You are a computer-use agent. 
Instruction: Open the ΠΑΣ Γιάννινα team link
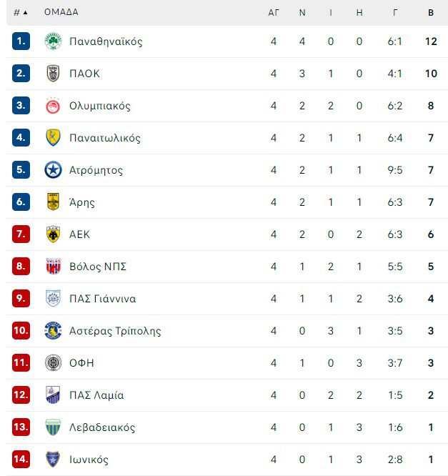click(x=102, y=299)
